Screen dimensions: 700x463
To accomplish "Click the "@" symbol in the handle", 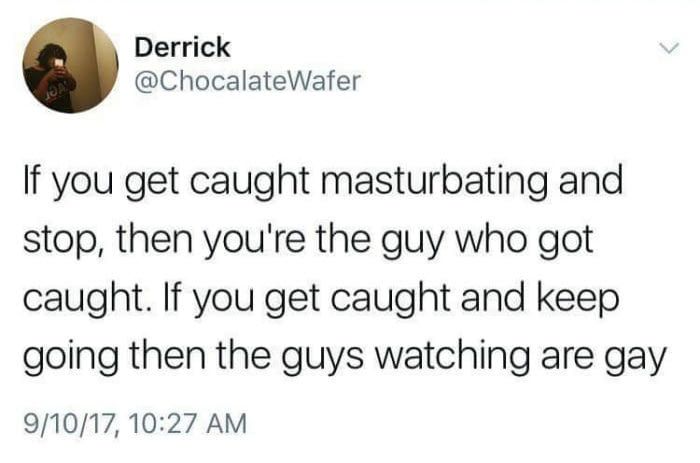I will pos(144,82).
